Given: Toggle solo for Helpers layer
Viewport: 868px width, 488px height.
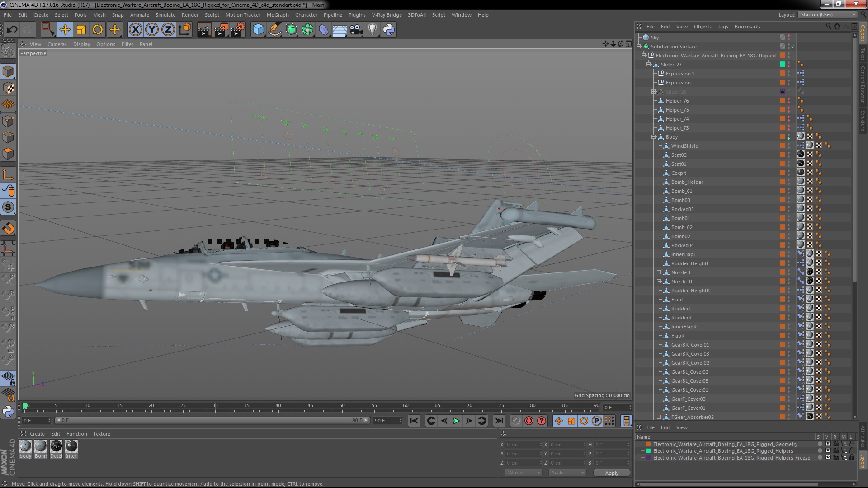Looking at the screenshot, I should (x=820, y=451).
